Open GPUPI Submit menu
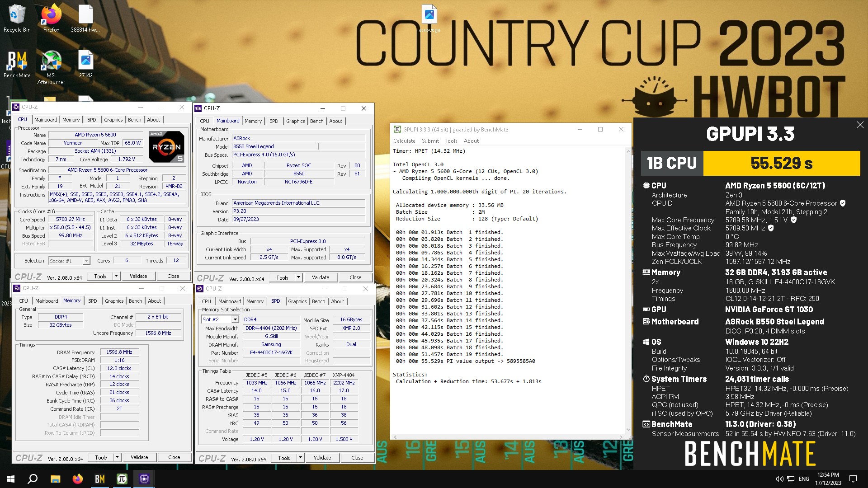The image size is (868, 488). pyautogui.click(x=430, y=141)
